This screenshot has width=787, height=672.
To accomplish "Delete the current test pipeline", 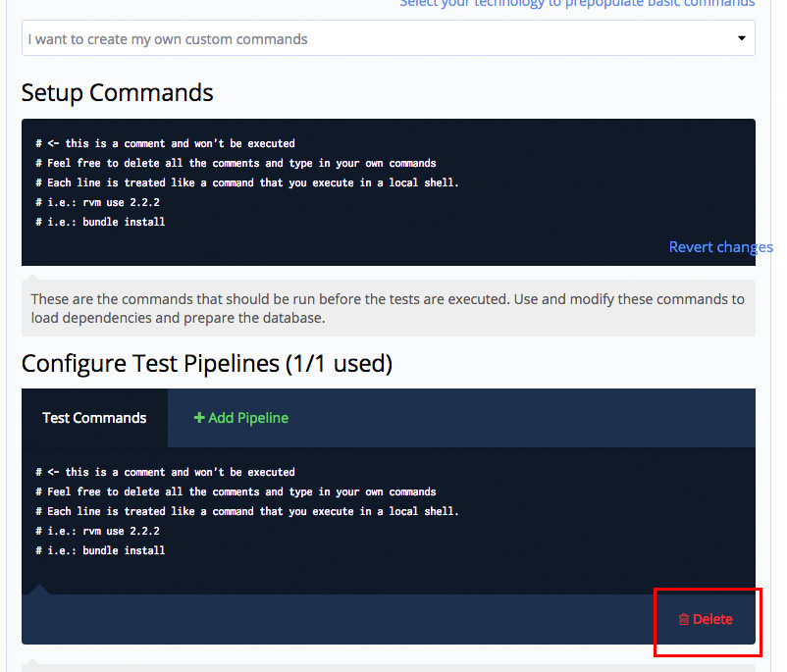I will point(707,619).
